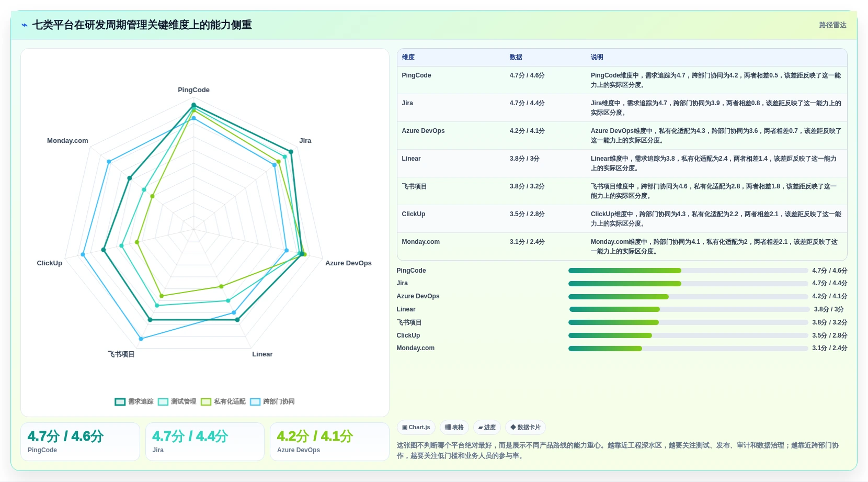Click the lightning icon beside the title
868x482 pixels.
25,25
